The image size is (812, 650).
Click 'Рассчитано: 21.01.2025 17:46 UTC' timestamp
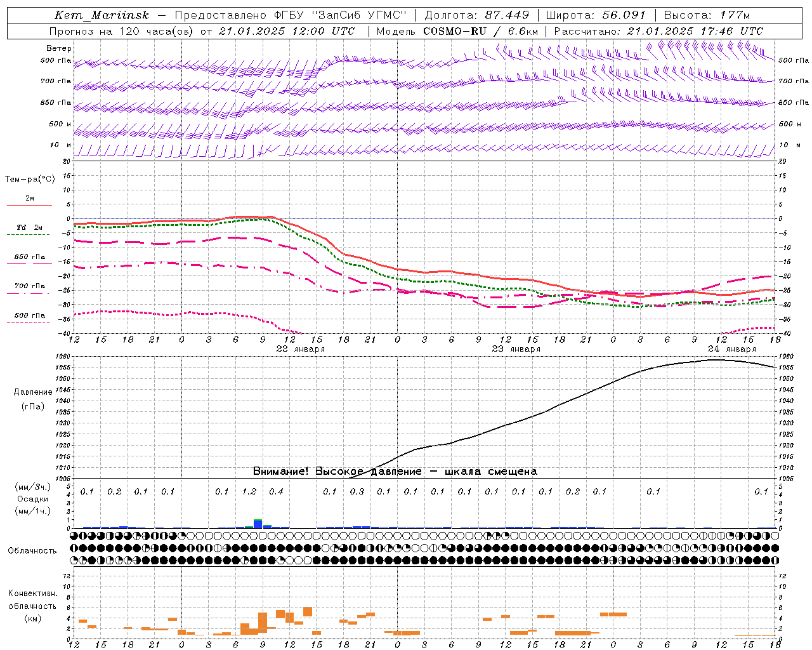[x=658, y=30]
